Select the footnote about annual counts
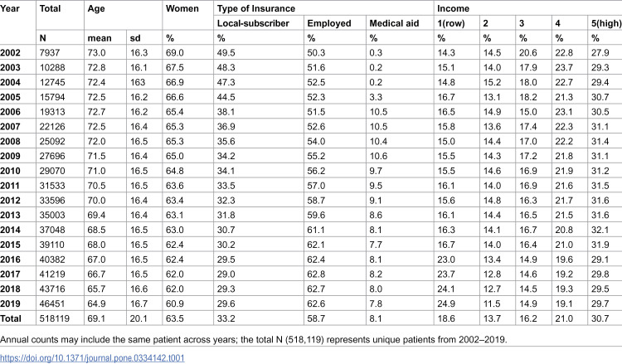622x364 pixels. (254, 340)
